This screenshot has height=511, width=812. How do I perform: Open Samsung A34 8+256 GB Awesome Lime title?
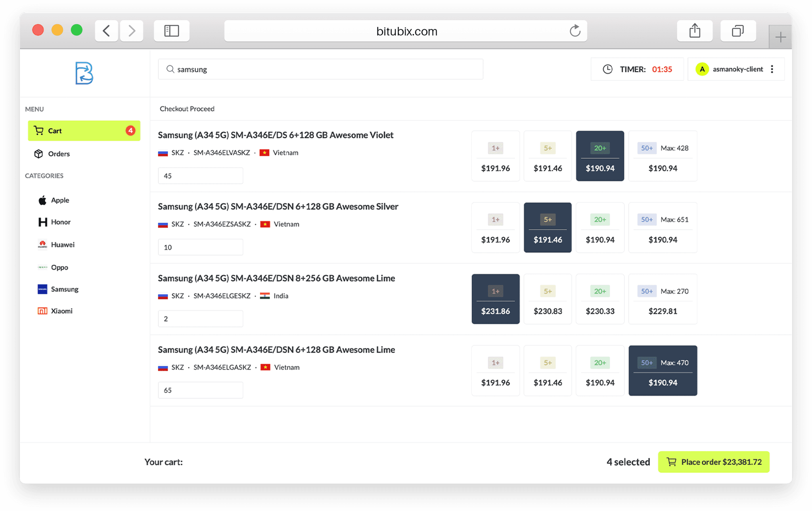[276, 278]
